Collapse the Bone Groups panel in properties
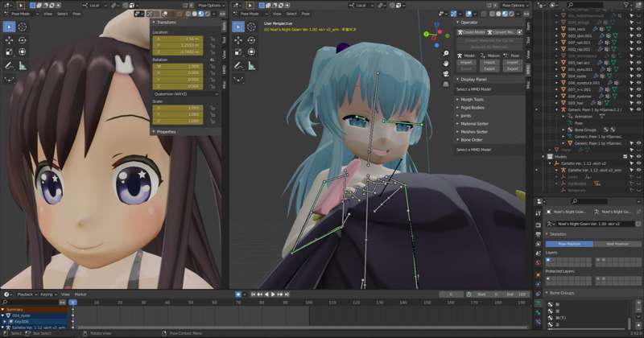The height and width of the screenshot is (338, 644). [x=562, y=293]
